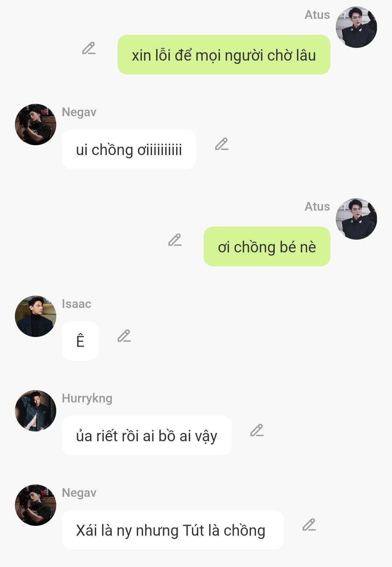The height and width of the screenshot is (567, 392).
Task: Edit the 'ơi chồng bé nè' message
Action: (175, 240)
